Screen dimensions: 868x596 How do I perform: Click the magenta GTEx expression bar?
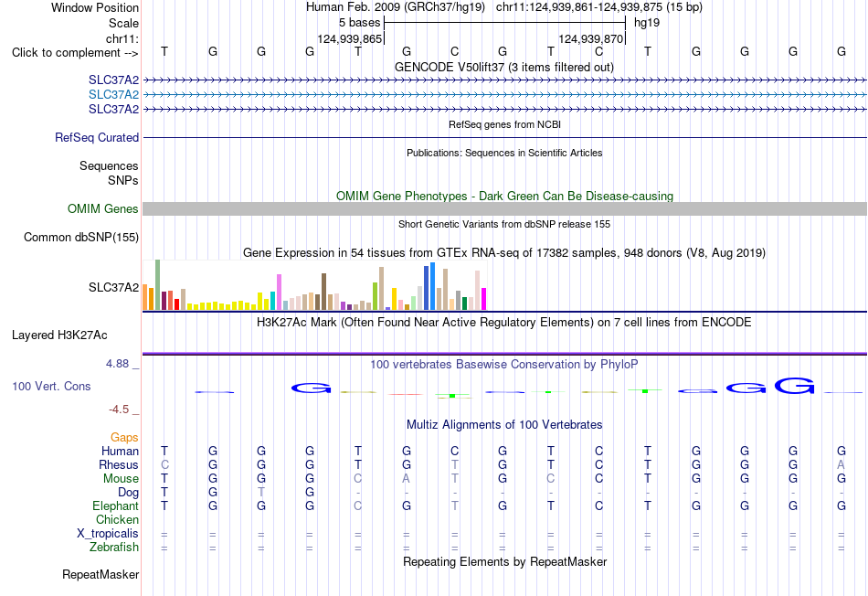pyautogui.click(x=484, y=299)
